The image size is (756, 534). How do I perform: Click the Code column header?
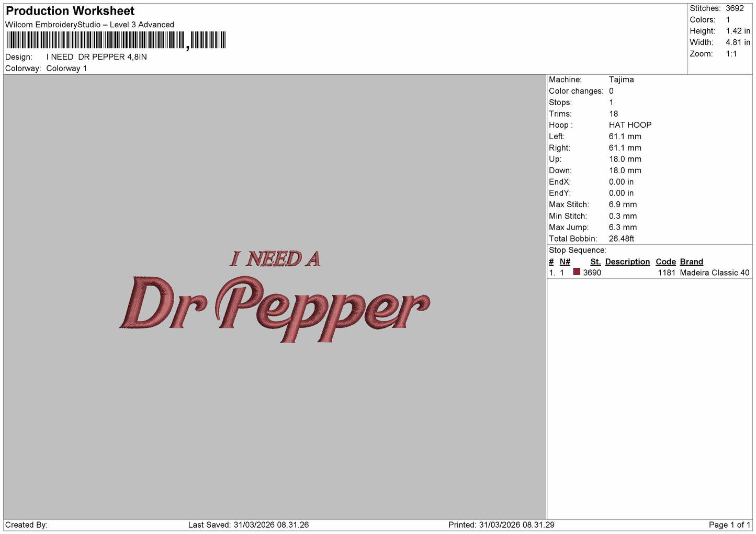[665, 262]
